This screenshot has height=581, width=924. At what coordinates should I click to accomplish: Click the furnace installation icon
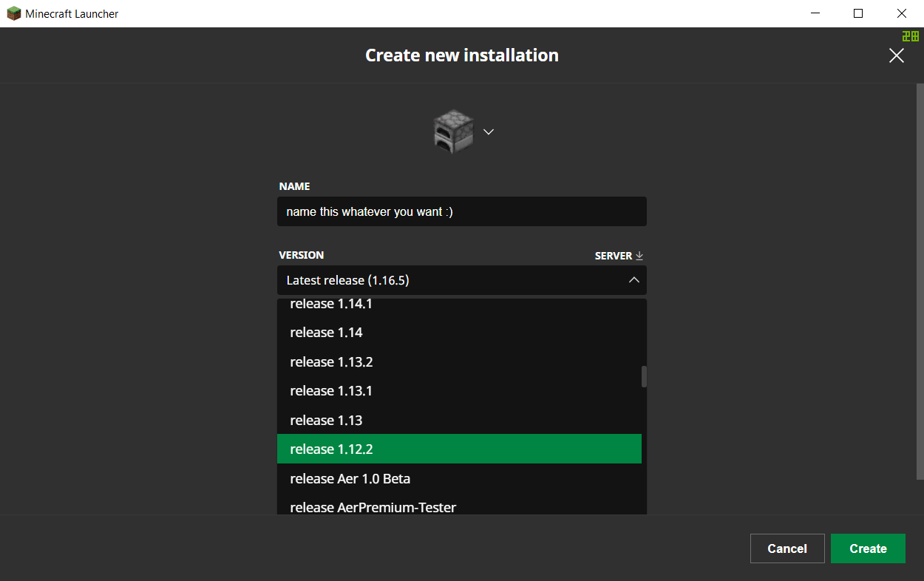(x=452, y=132)
